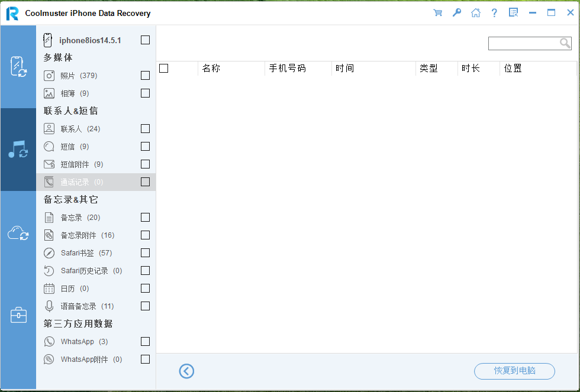Check the 备忘录附件 (16) checkbox
Viewport: 580px width, 392px height.
146,235
